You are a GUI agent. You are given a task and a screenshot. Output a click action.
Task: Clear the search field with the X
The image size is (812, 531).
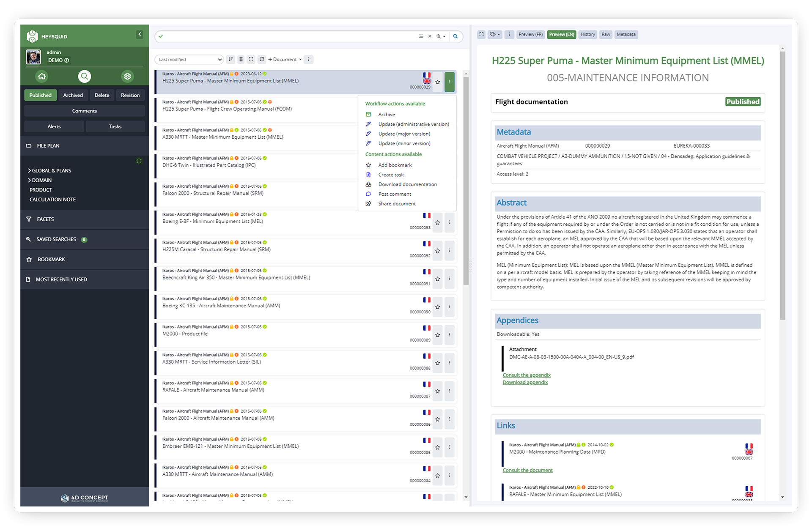430,36
